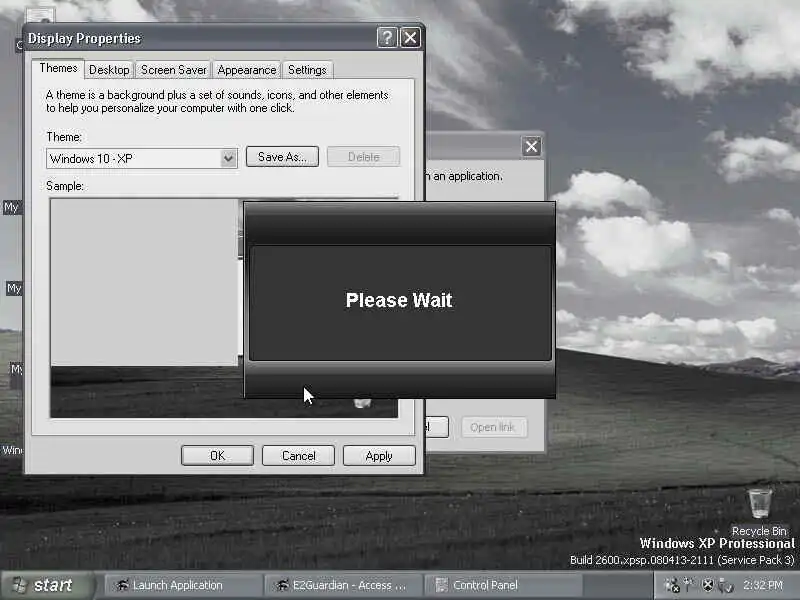
Task: Click the Please Wait message panel
Action: point(400,302)
